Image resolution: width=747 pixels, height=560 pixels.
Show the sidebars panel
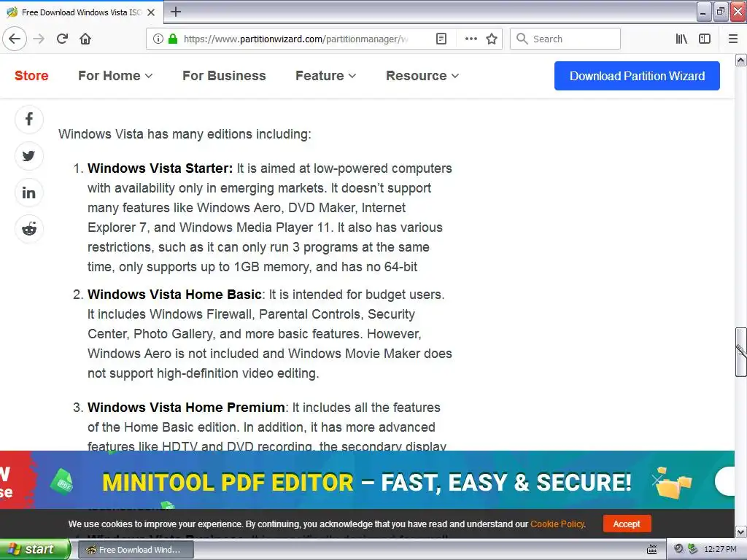(705, 39)
